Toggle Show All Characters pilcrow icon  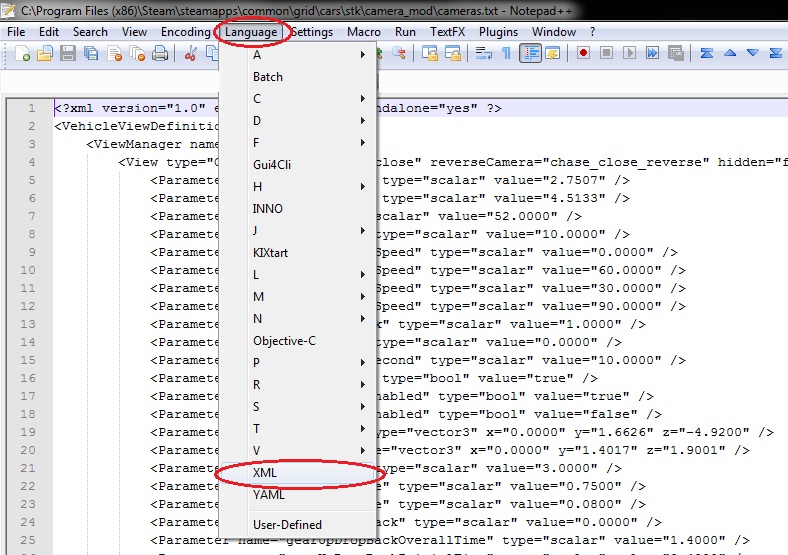(507, 53)
